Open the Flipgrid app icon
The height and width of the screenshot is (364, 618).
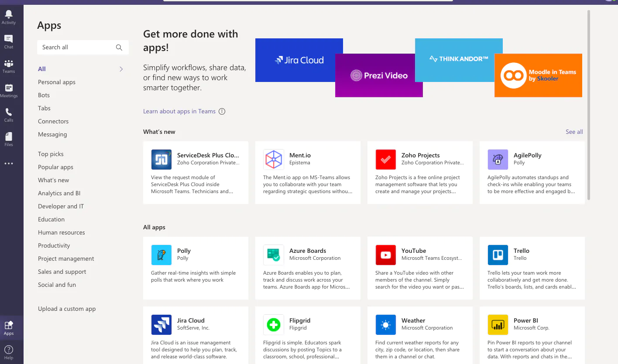point(273,324)
